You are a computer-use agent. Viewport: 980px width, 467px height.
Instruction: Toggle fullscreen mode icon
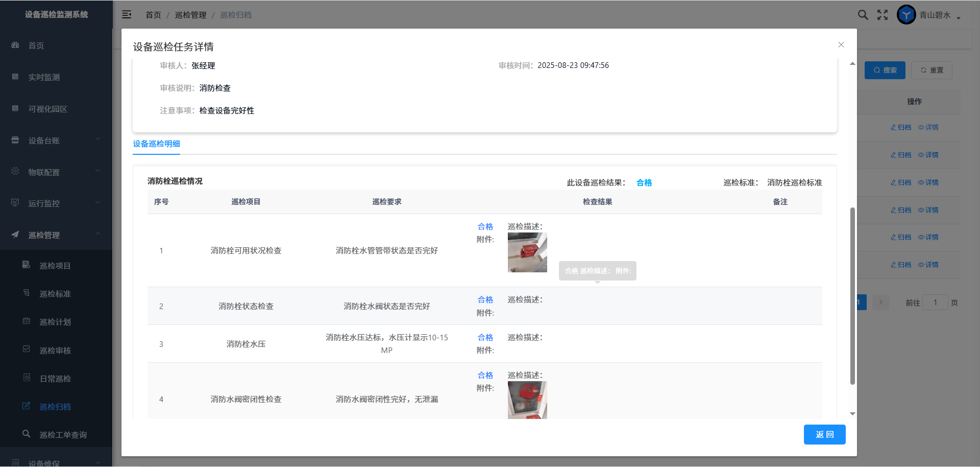coord(883,15)
